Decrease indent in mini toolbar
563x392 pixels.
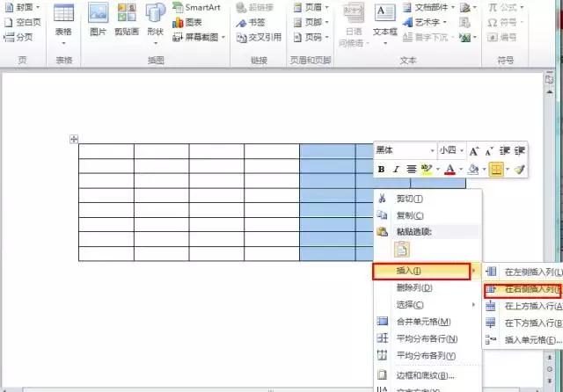click(504, 150)
